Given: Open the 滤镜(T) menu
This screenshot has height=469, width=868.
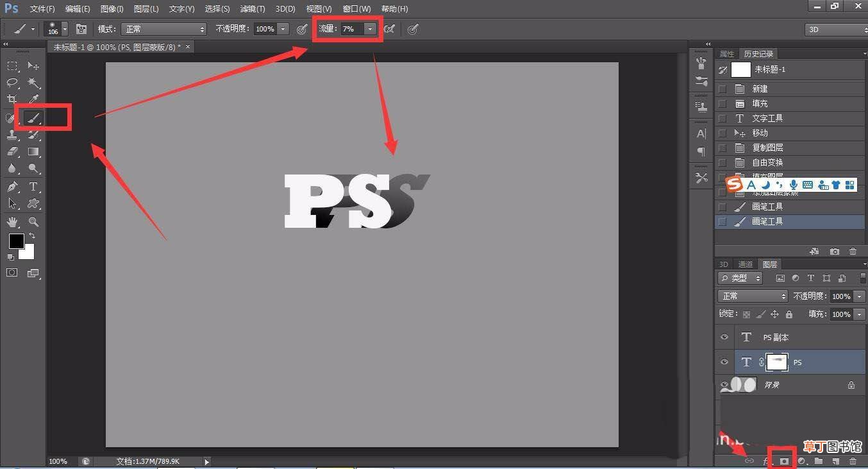Looking at the screenshot, I should [253, 9].
